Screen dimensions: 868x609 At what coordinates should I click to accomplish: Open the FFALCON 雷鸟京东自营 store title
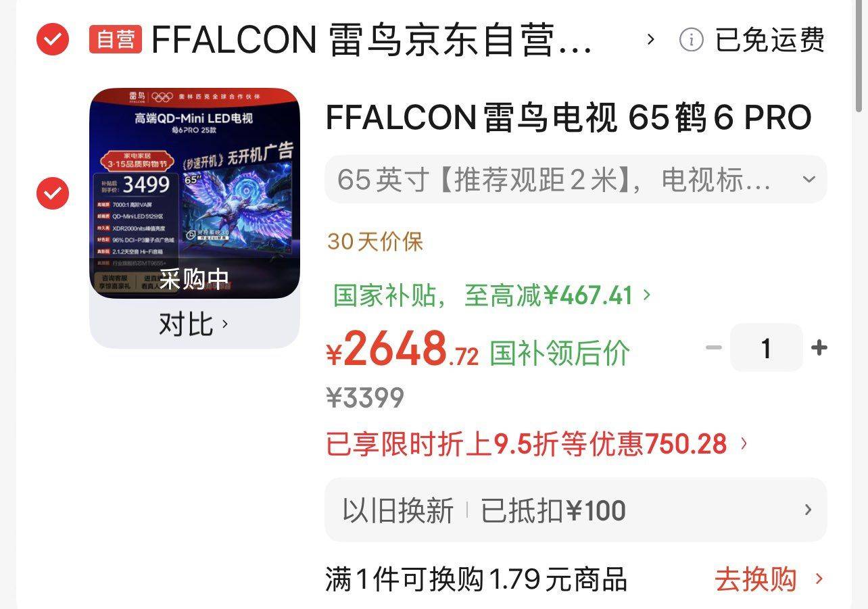click(372, 40)
